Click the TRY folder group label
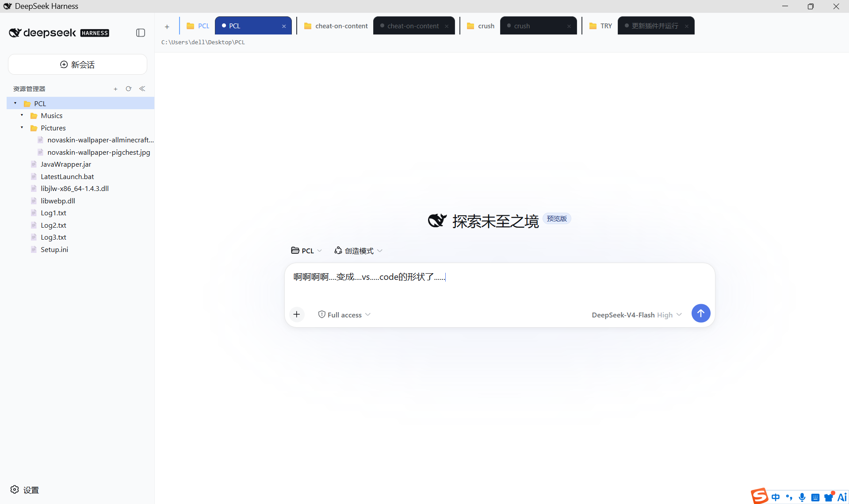 pos(601,26)
